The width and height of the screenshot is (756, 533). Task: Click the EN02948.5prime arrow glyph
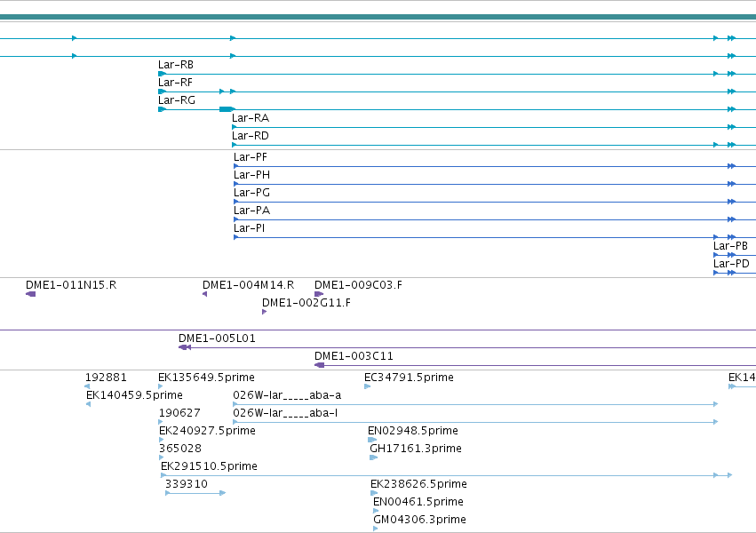[372, 440]
